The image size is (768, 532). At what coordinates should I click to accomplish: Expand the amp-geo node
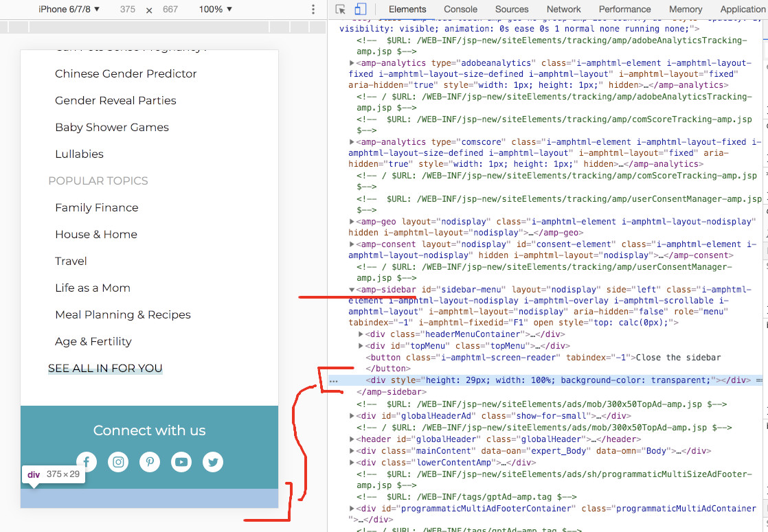click(x=352, y=222)
